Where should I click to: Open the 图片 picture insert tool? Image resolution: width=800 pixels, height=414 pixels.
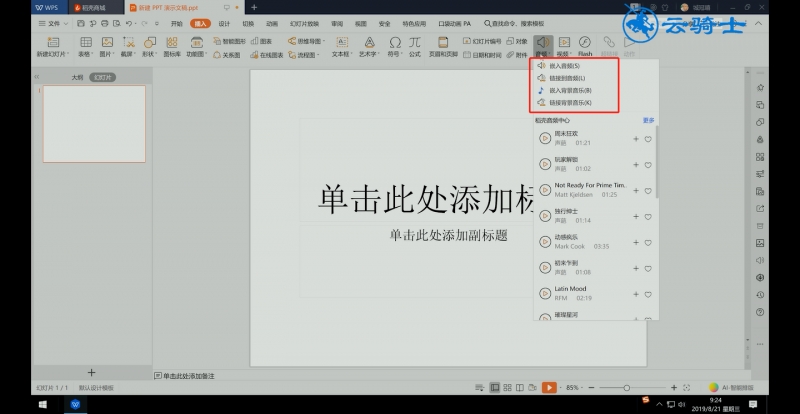coord(107,42)
